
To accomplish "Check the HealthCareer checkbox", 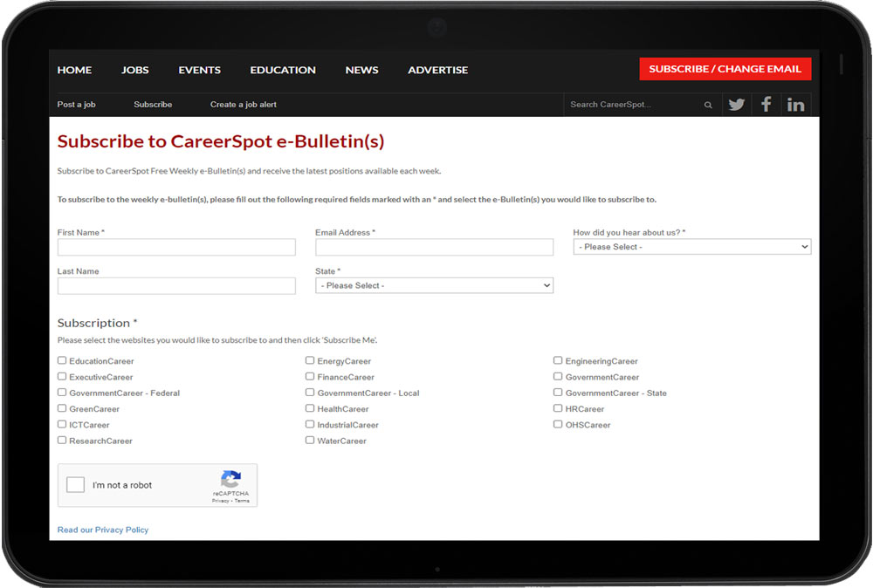I will pos(310,408).
